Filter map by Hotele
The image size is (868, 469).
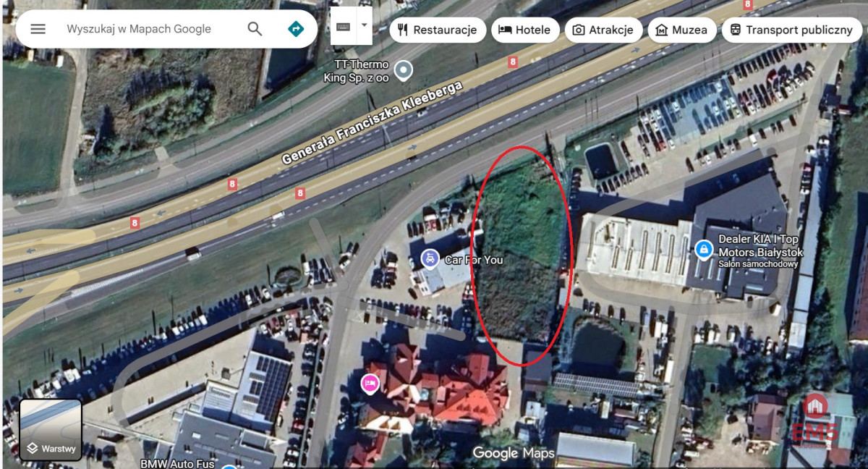tap(525, 30)
